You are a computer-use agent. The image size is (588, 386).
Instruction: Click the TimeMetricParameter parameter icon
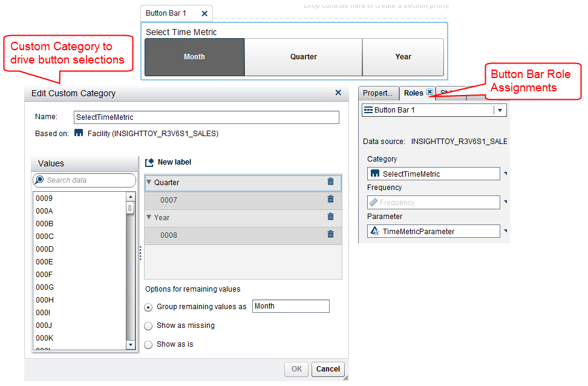pyautogui.click(x=374, y=231)
